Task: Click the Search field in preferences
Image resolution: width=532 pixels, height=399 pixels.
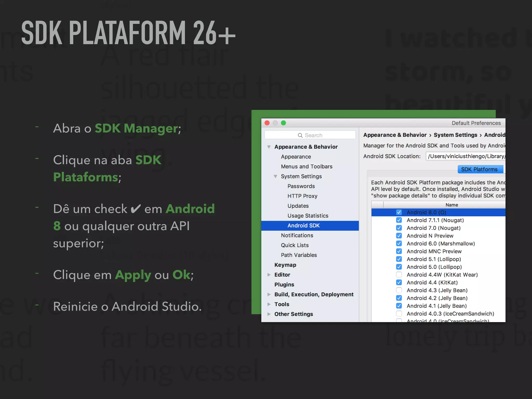Action: [310, 135]
